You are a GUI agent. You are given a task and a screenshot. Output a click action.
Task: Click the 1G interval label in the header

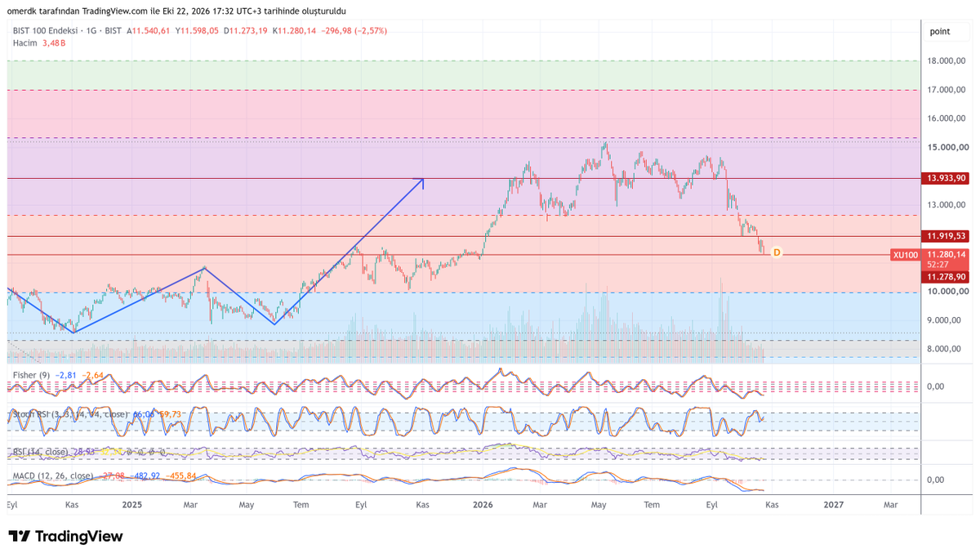pyautogui.click(x=91, y=31)
